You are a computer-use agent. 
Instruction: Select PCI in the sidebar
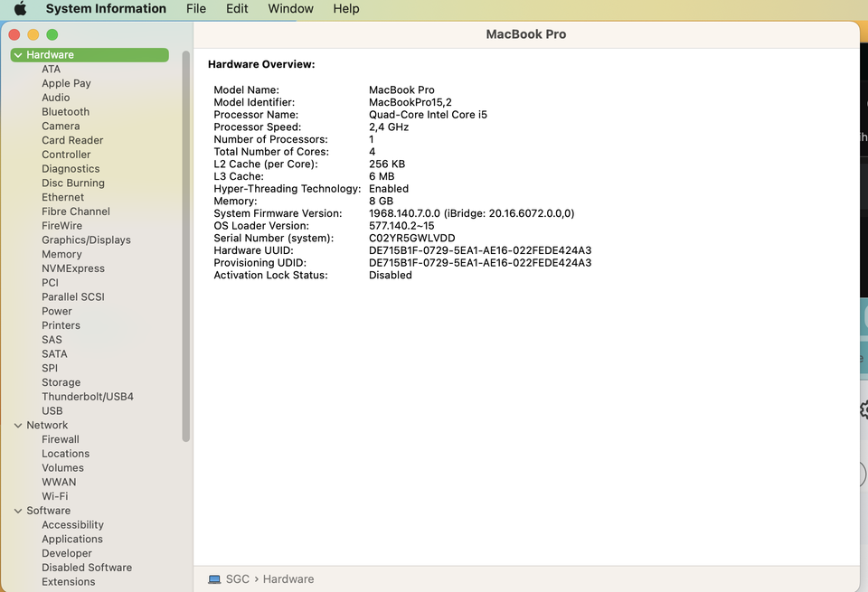(x=50, y=283)
